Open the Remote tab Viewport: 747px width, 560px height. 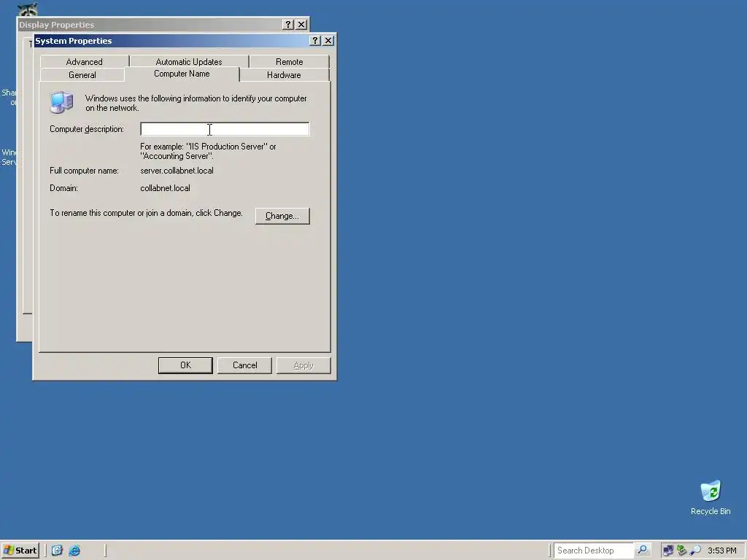click(x=289, y=61)
